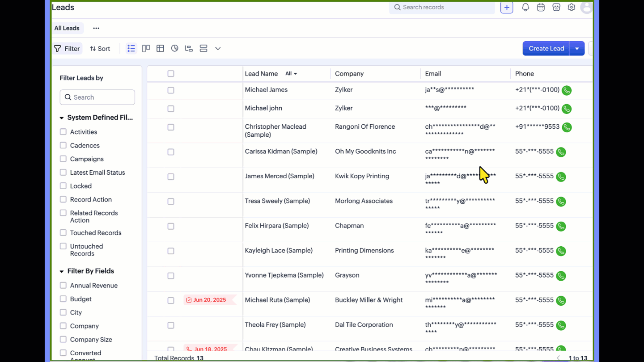Call Christopher Maclead via phone icon
Image resolution: width=644 pixels, height=362 pixels.
[x=567, y=127]
